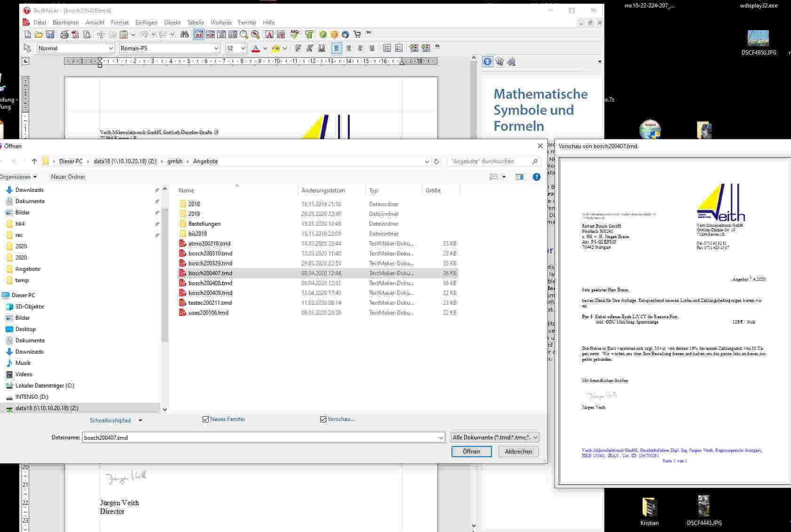This screenshot has width=791, height=532.
Task: Click the preview pane icon in Open dialog
Action: tap(520, 177)
